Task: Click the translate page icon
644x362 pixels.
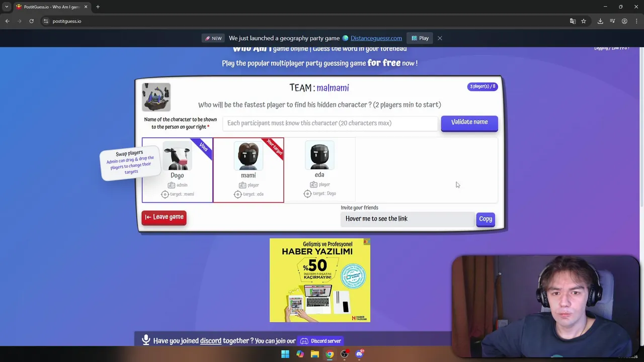Action: (573, 21)
